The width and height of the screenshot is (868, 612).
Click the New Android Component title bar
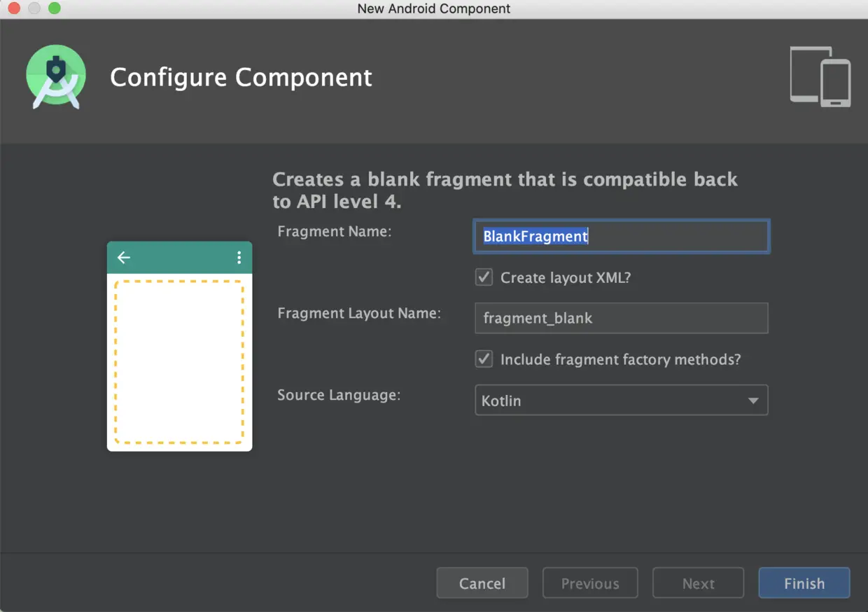point(434,9)
